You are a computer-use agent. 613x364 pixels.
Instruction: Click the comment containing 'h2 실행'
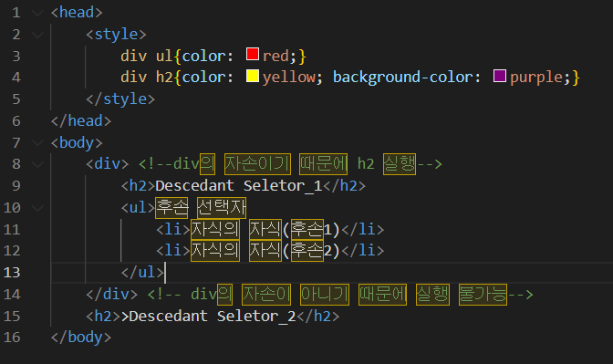coord(290,164)
